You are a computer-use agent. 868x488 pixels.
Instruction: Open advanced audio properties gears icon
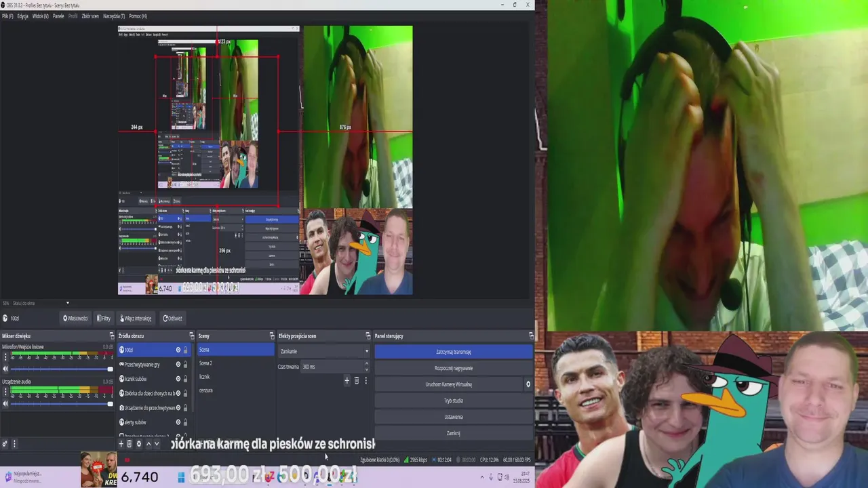tap(5, 444)
